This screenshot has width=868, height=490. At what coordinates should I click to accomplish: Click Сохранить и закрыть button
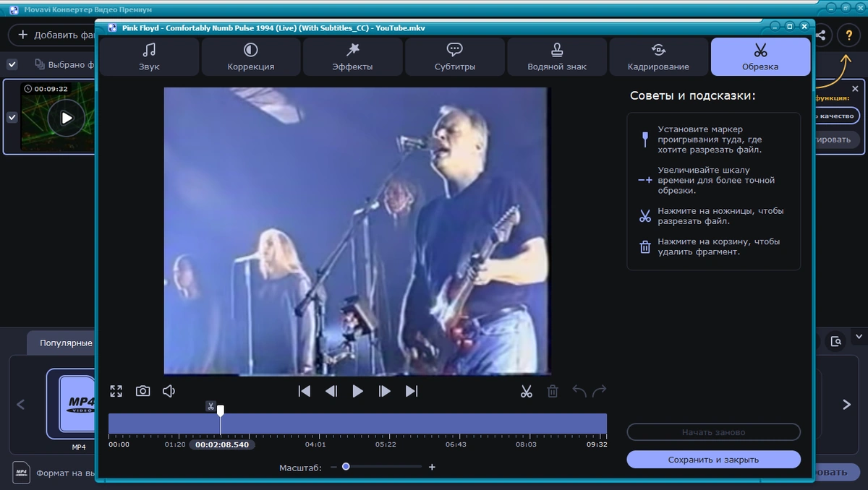pyautogui.click(x=713, y=460)
